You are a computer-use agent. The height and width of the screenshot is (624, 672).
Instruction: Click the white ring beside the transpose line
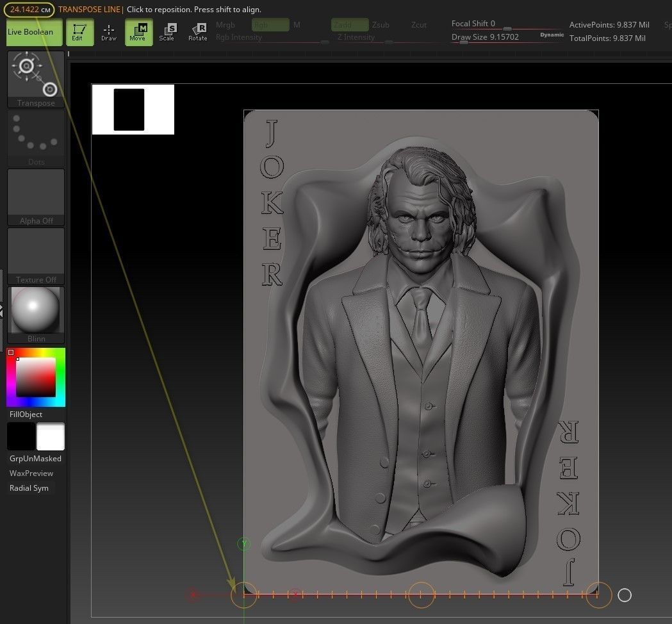pyautogui.click(x=625, y=595)
